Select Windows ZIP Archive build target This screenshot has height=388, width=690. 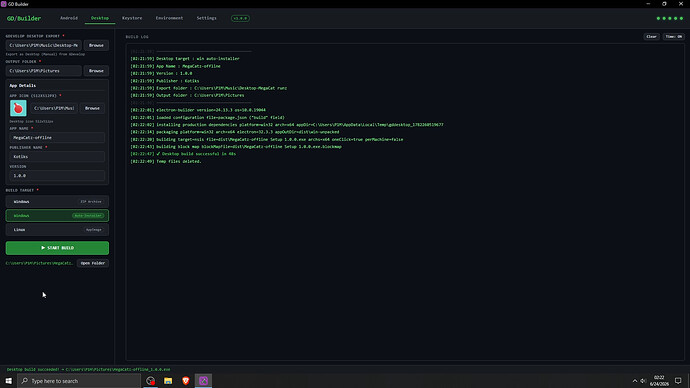[57, 201]
